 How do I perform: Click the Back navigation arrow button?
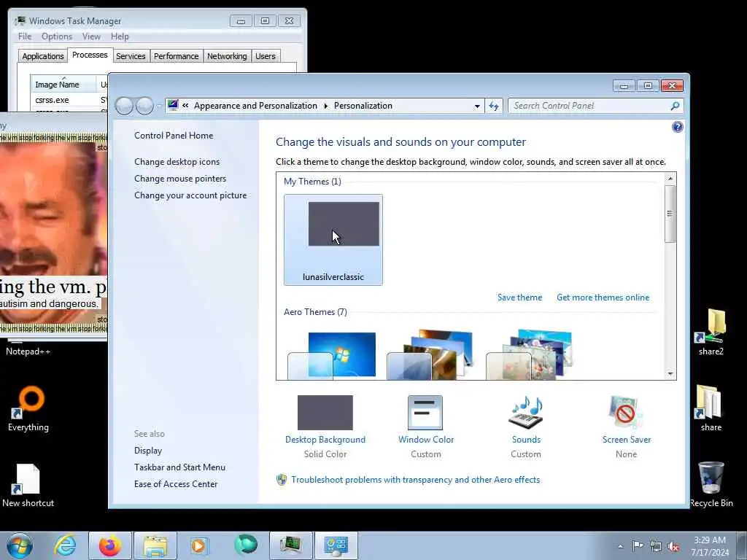coord(124,106)
